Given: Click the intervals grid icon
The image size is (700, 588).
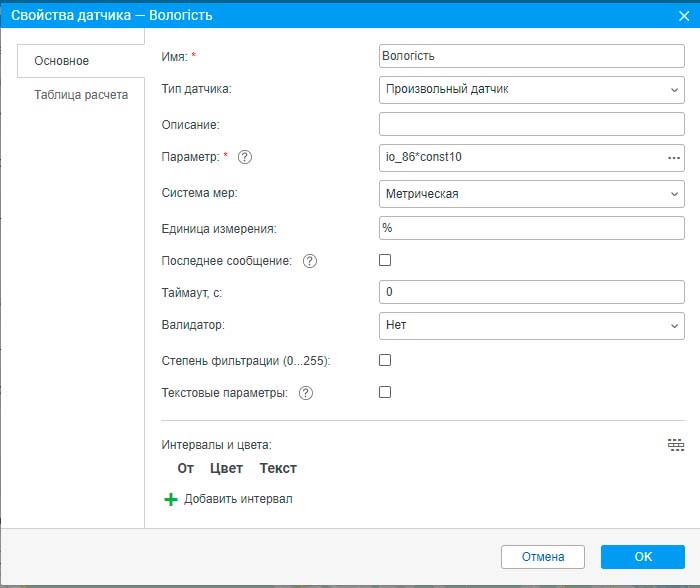Looking at the screenshot, I should click(676, 445).
